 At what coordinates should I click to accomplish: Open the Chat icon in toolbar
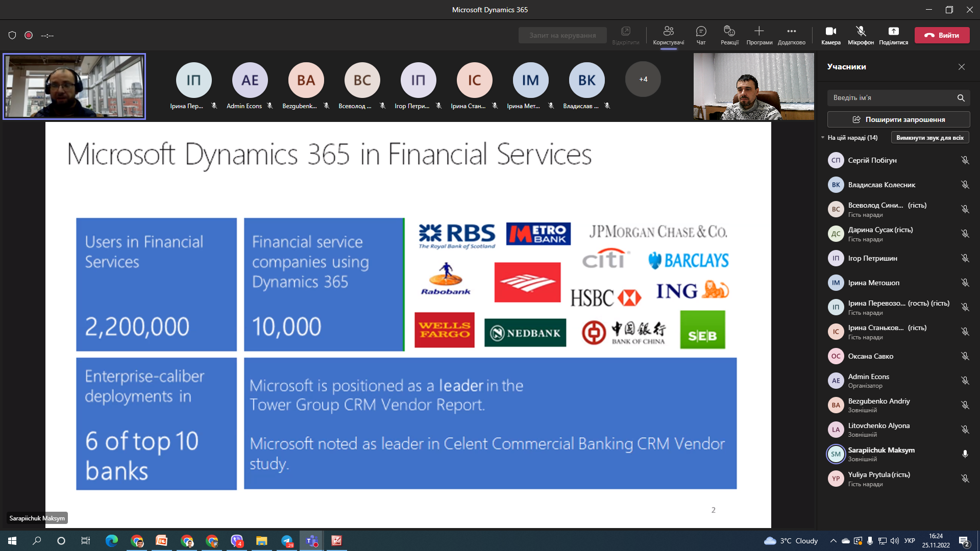[x=701, y=32]
